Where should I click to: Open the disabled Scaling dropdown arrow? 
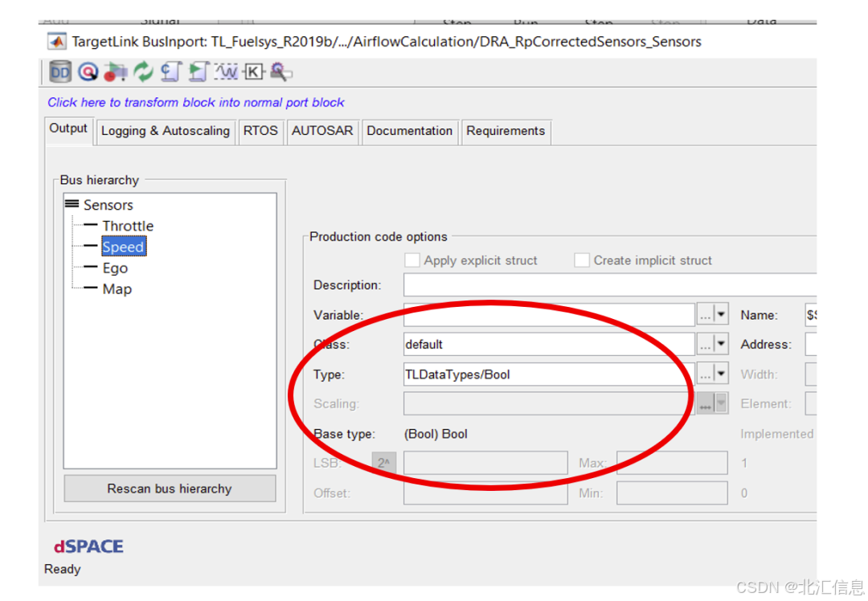click(721, 403)
